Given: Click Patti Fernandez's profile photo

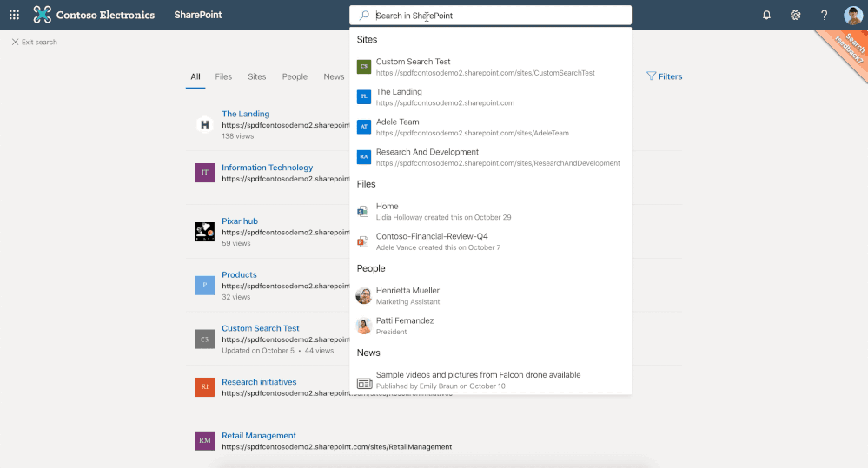Looking at the screenshot, I should pyautogui.click(x=364, y=326).
